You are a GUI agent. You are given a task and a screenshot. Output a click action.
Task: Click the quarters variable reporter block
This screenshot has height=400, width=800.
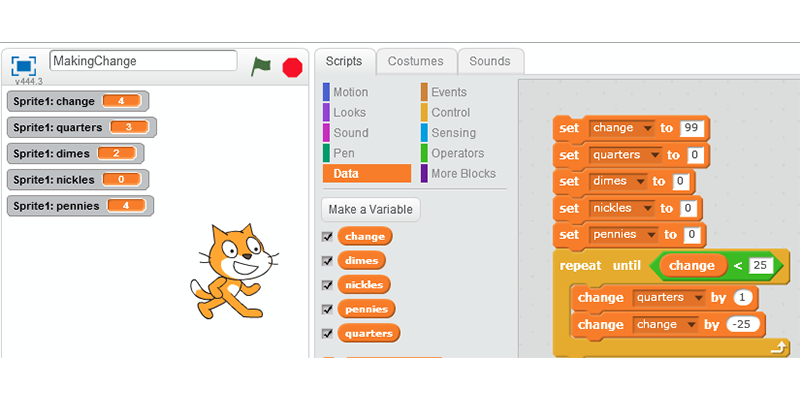[369, 334]
